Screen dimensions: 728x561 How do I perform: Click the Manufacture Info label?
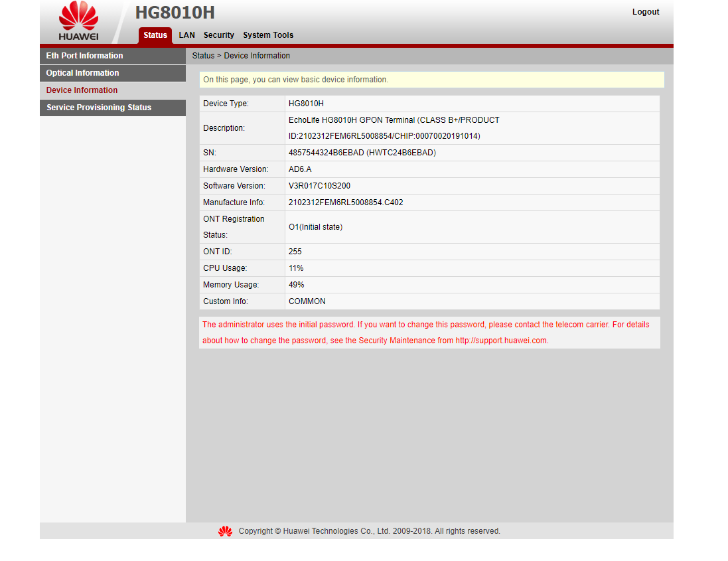tap(234, 202)
